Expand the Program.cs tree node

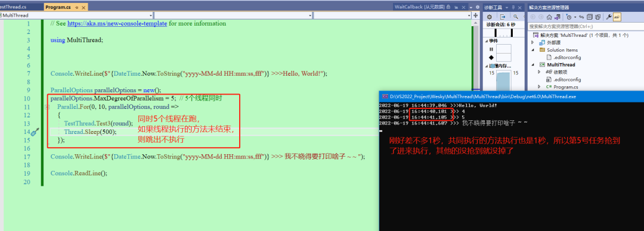click(x=539, y=87)
